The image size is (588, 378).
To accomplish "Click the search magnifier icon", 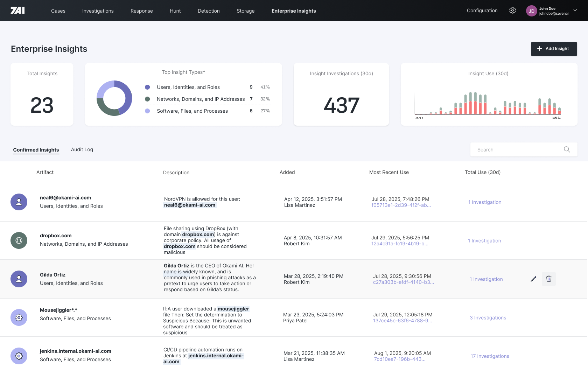I will pos(567,149).
